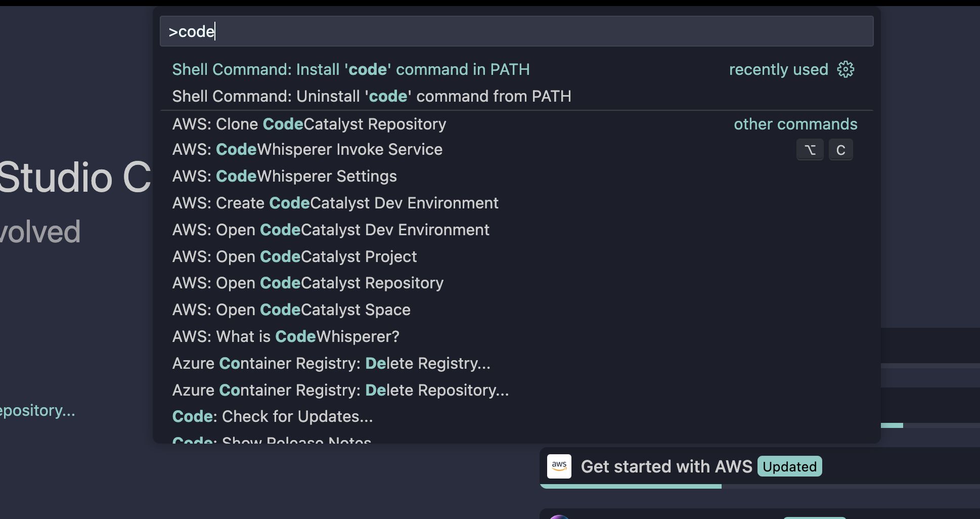The image size is (980, 519).
Task: Open keybinding settings via the gear icon
Action: pos(845,70)
